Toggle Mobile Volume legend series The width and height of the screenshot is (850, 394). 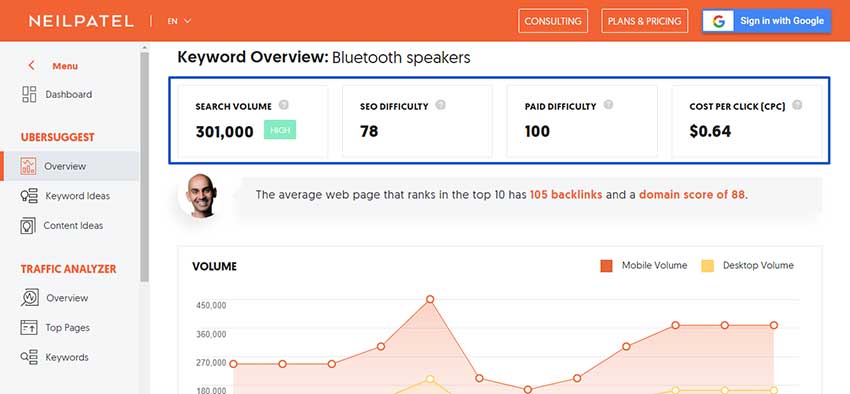pos(643,266)
